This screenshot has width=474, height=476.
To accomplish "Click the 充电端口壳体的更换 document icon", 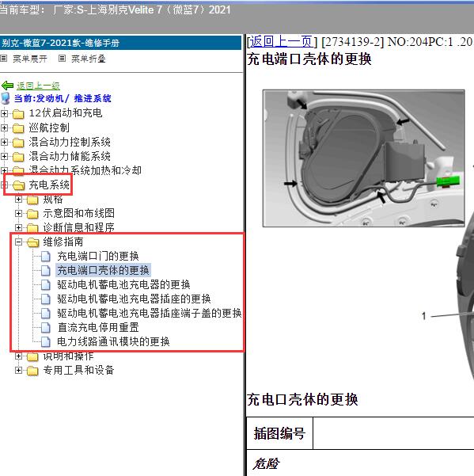I will [45, 271].
